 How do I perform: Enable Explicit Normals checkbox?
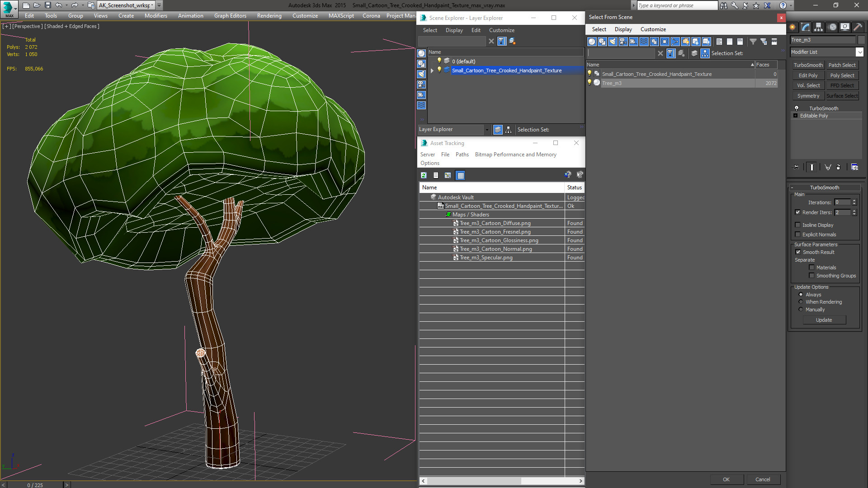[798, 235]
